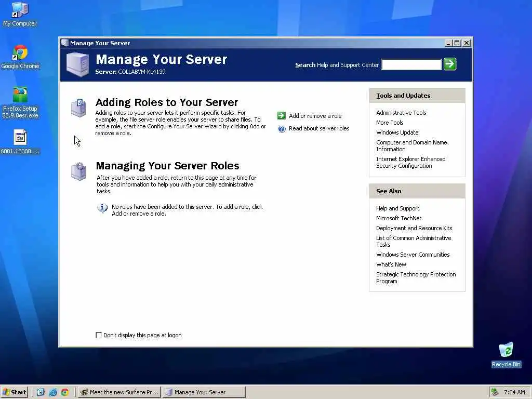Open Help and Support link
The image size is (532, 399).
pos(397,208)
